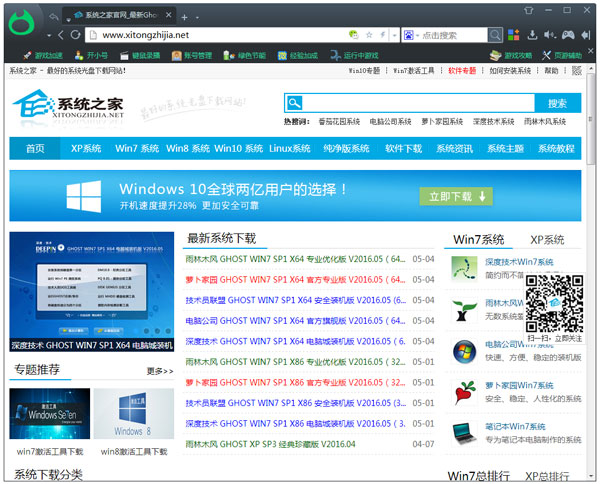Click the bookmark star in address bar
Screen dimensions: 600x484
369,35
